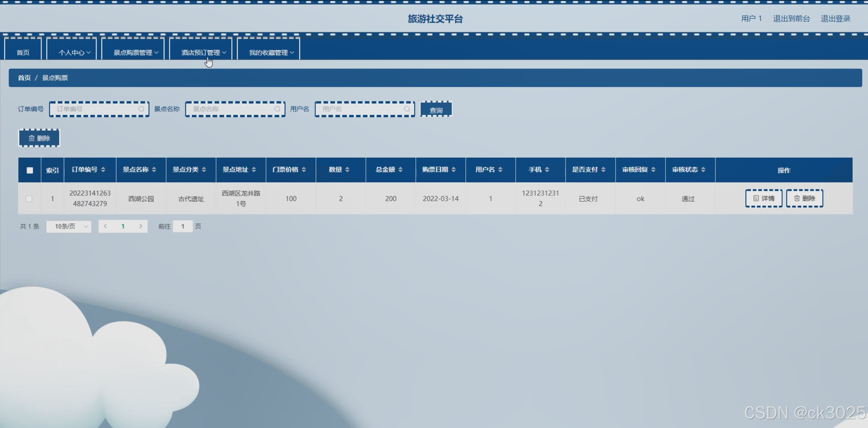This screenshot has height=428, width=868.
Task: Click magnifier icon in 景点名称 field
Action: (x=277, y=109)
